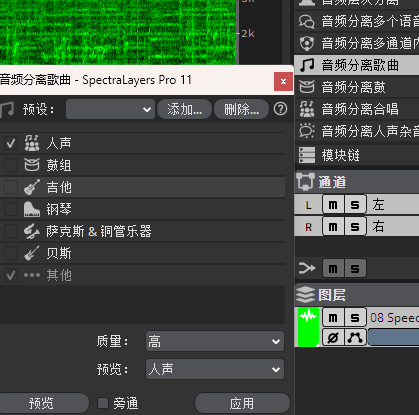Viewport: 419px width, 415px height.
Task: Click the music note icon of 音频分离歌曲
Action: pyautogui.click(x=307, y=65)
